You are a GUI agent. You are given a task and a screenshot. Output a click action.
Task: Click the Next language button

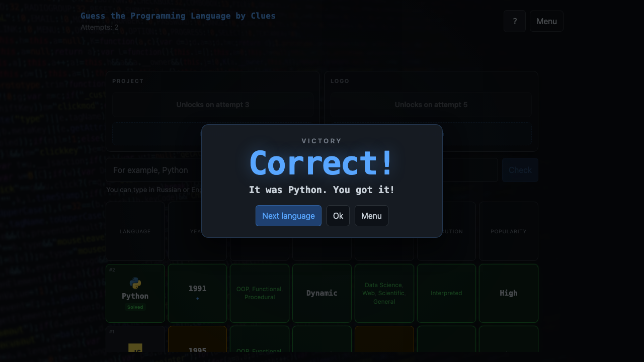pos(288,216)
